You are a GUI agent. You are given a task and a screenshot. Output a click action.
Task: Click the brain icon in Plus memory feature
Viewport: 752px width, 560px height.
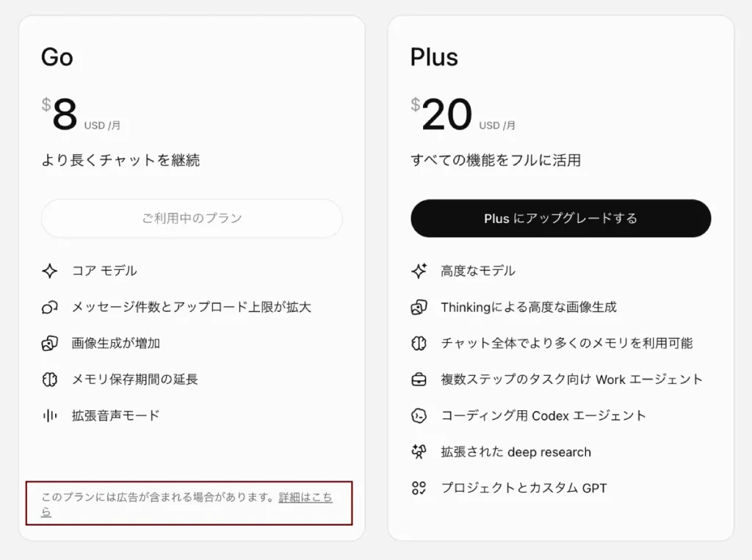tap(419, 343)
